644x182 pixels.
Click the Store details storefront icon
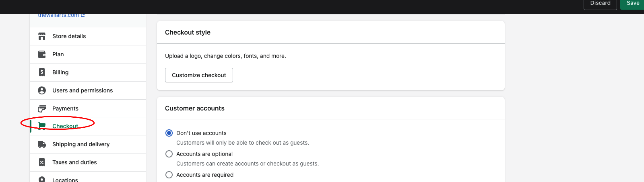(x=42, y=36)
